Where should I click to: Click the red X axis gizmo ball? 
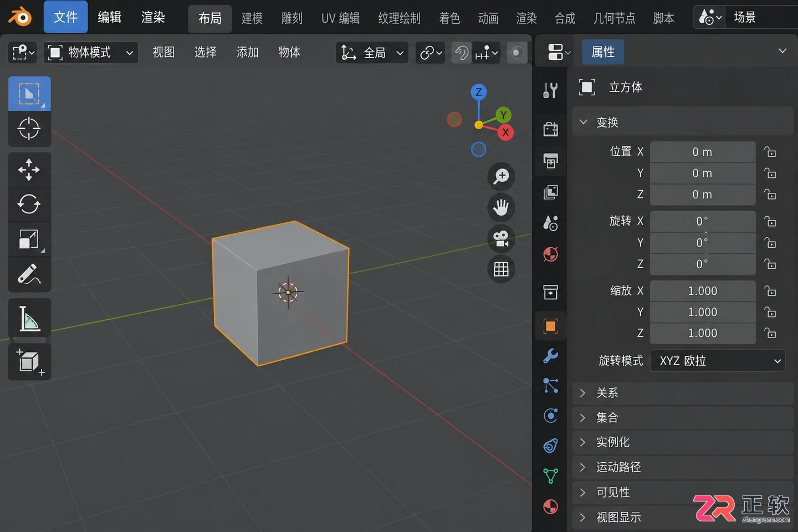point(505,132)
